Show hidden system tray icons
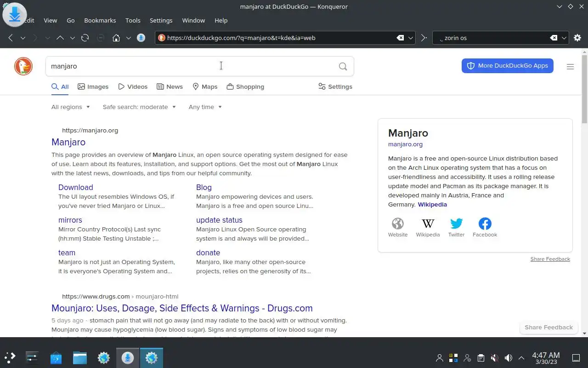Image resolution: width=588 pixels, height=368 pixels. click(521, 357)
